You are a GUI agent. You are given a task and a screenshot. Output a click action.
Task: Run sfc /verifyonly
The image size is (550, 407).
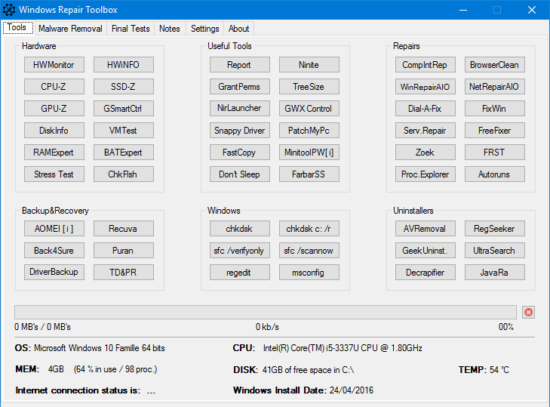tap(240, 250)
